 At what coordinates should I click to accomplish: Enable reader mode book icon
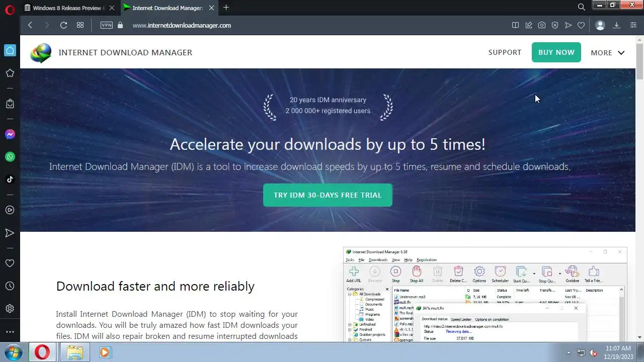tap(515, 25)
